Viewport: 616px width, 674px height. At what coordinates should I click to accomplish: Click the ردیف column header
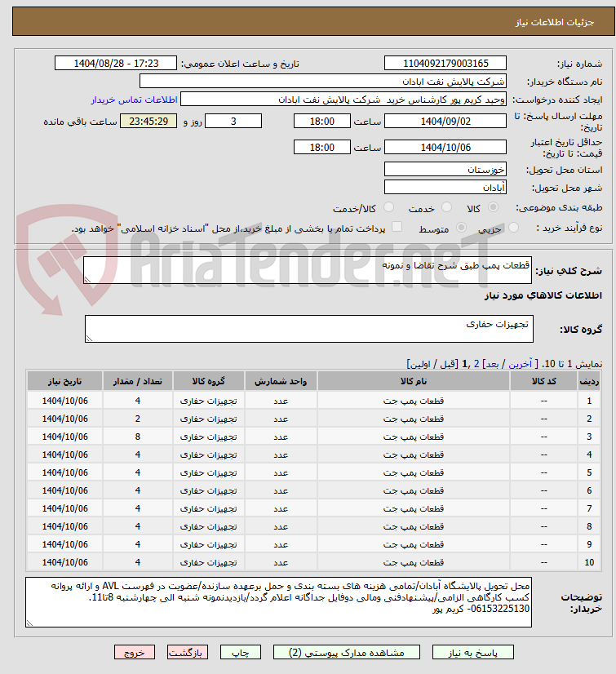point(589,381)
